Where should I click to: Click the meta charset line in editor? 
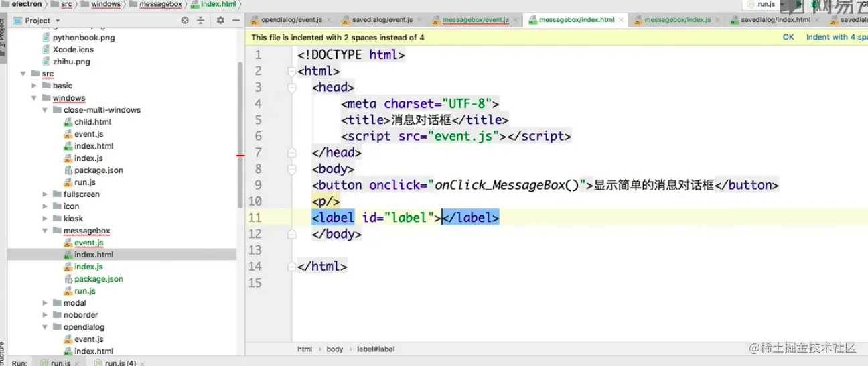[x=420, y=104]
